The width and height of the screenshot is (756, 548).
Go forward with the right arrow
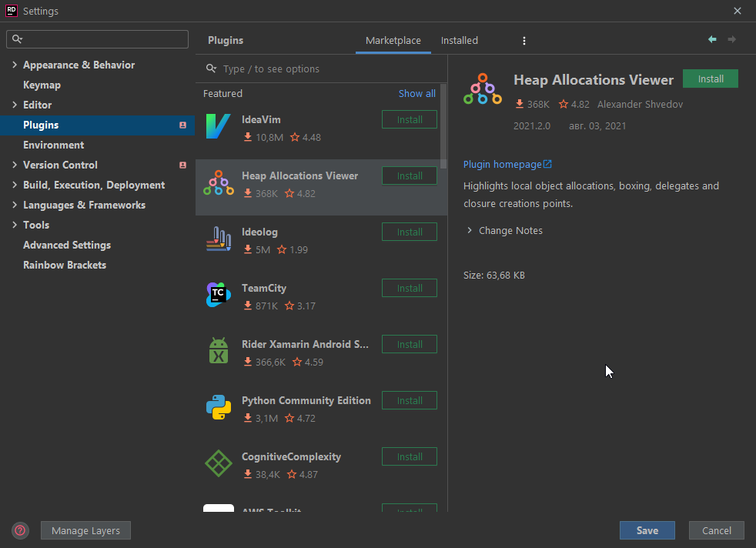(732, 39)
